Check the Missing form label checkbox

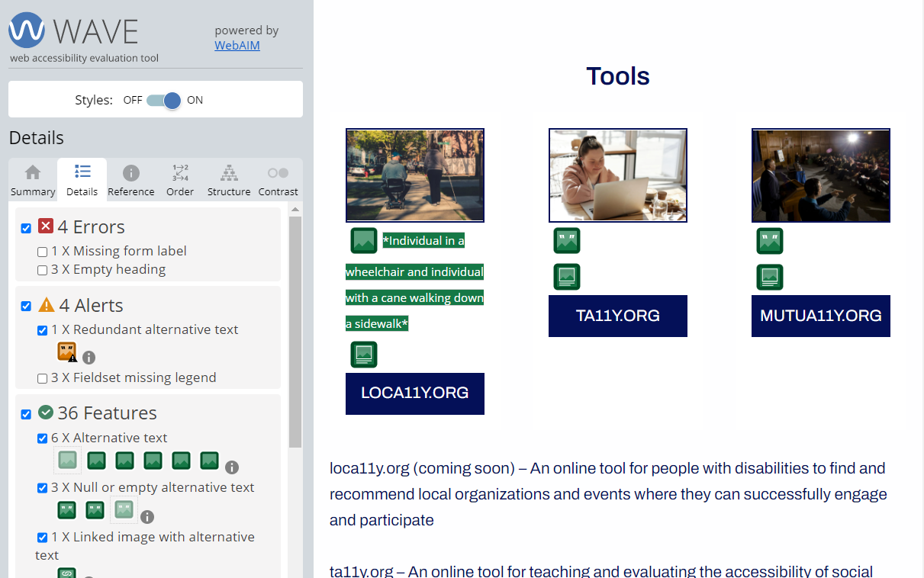42,250
